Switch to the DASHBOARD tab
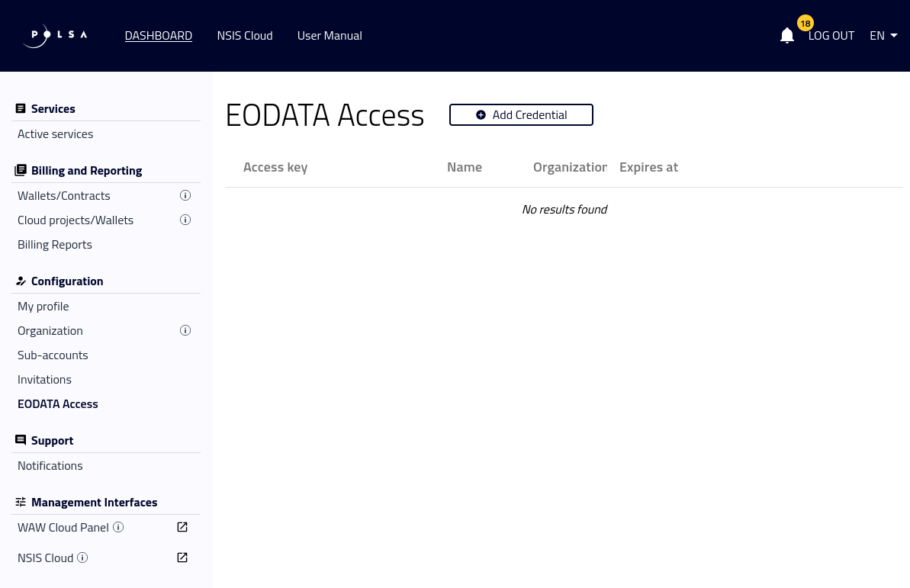Image resolution: width=910 pixels, height=588 pixels. 159,35
